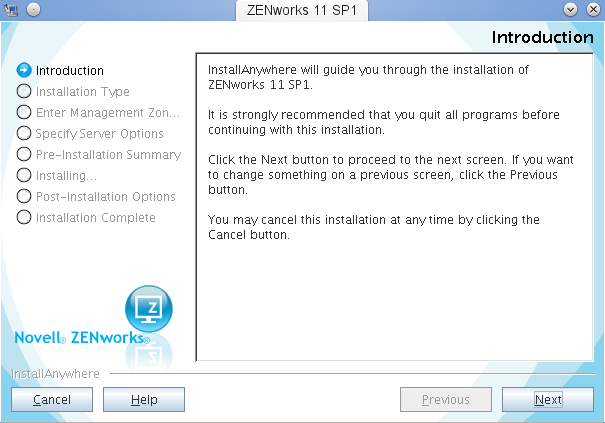Minimize the installer with the down-arrow button

[x=571, y=9]
